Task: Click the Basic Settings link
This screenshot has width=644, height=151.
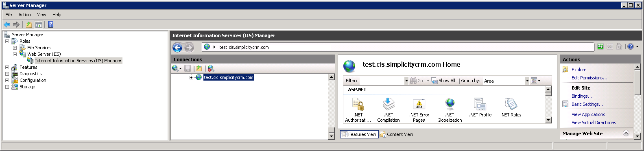Action: pyautogui.click(x=587, y=104)
